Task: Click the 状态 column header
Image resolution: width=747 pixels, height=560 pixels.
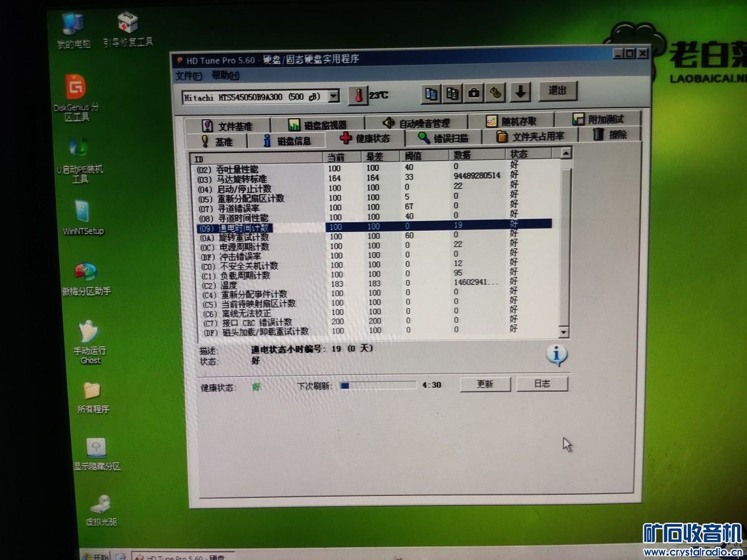Action: pyautogui.click(x=529, y=154)
